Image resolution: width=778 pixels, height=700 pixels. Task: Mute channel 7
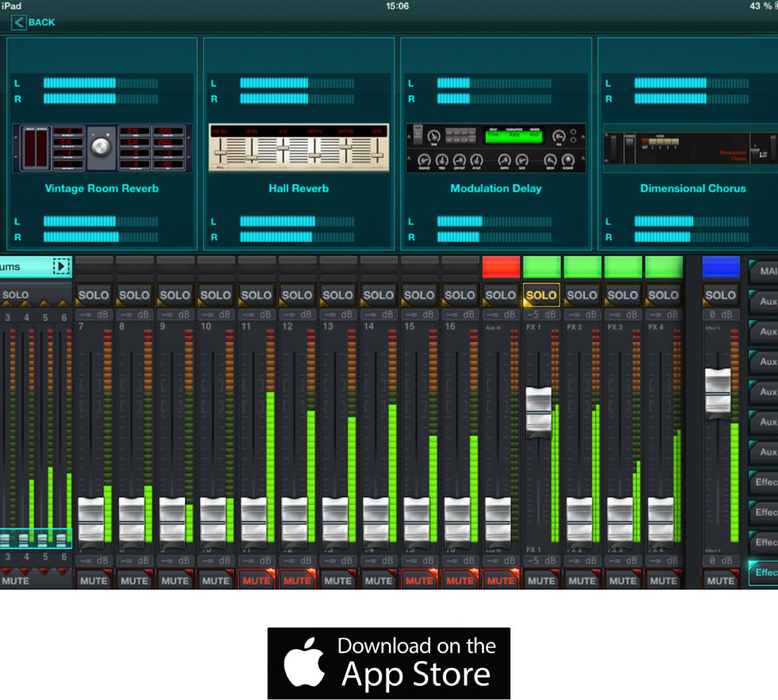click(x=93, y=580)
